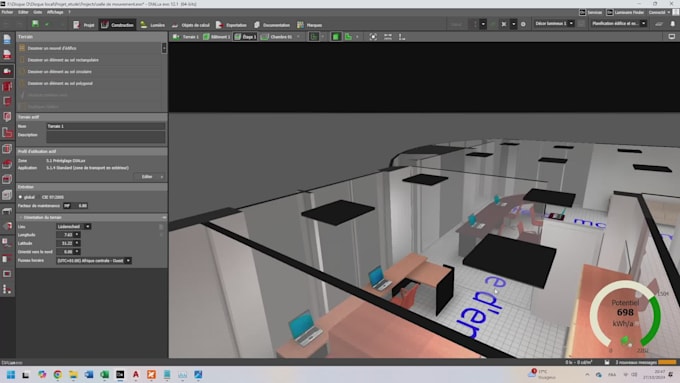
Task: Select the views sidebar icon
Action: 7,259
